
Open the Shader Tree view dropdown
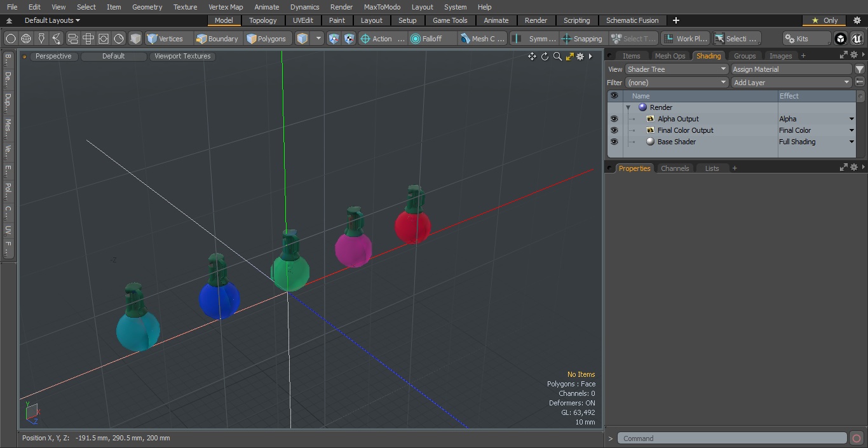click(677, 69)
